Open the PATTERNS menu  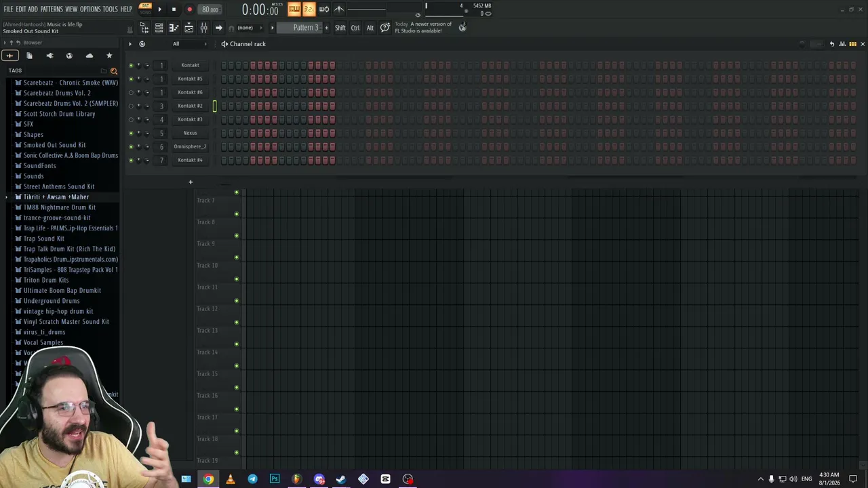point(52,9)
